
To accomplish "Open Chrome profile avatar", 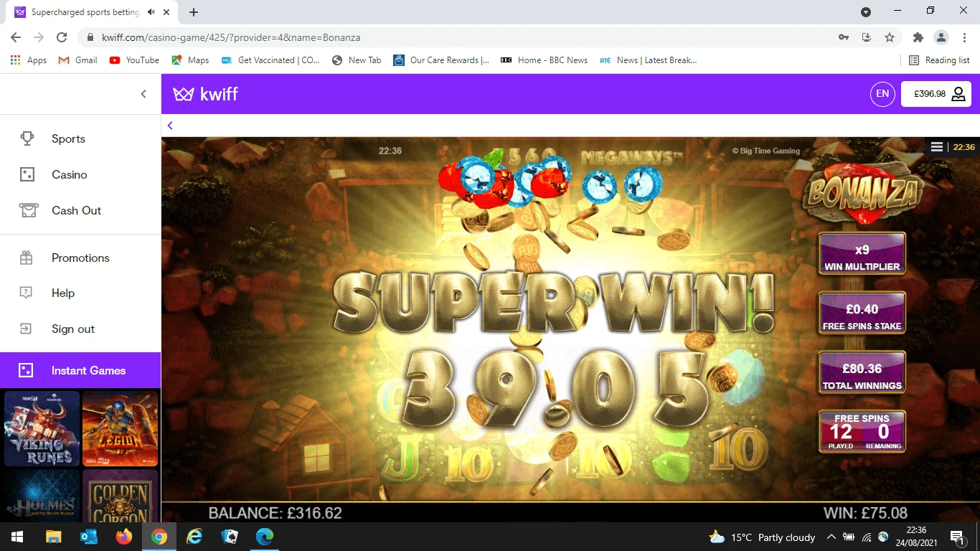I will tap(941, 37).
